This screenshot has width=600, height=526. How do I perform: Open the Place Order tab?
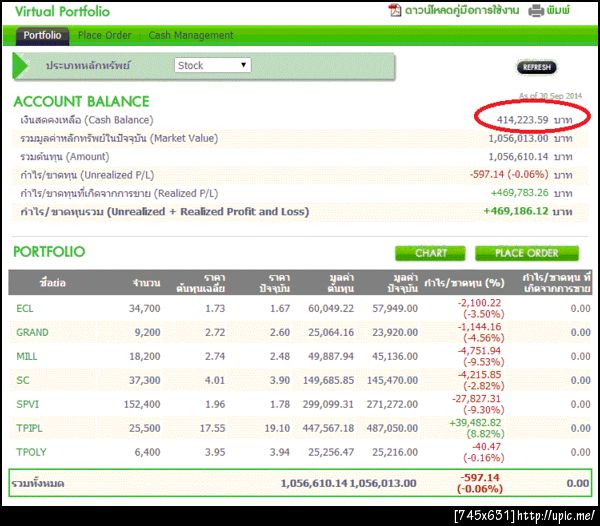104,36
